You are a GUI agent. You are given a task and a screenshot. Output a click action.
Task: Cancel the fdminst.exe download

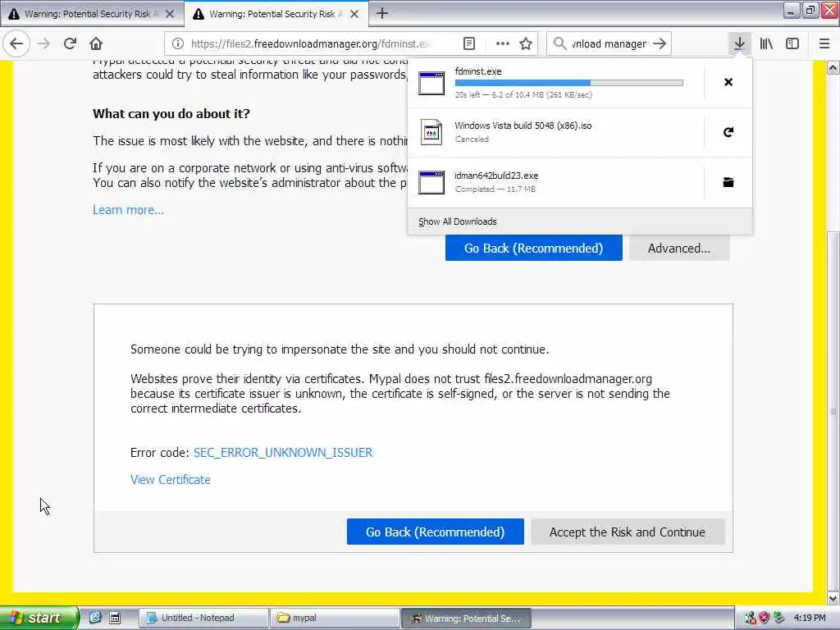[728, 82]
